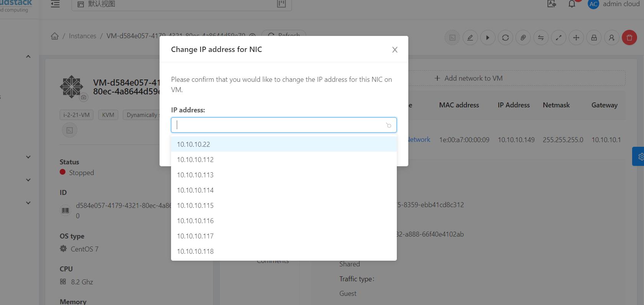This screenshot has height=305, width=644.
Task: Click the IP address search field
Action: tap(284, 125)
